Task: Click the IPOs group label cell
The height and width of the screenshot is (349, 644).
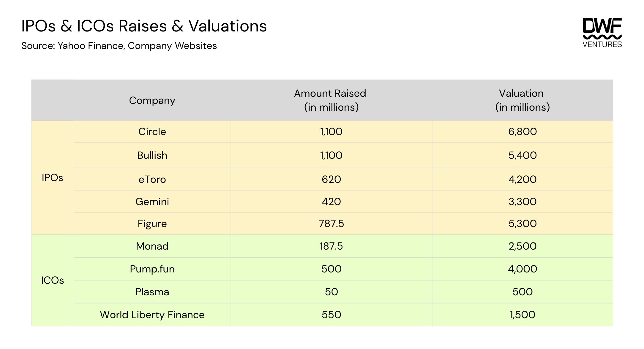Action: pos(53,177)
